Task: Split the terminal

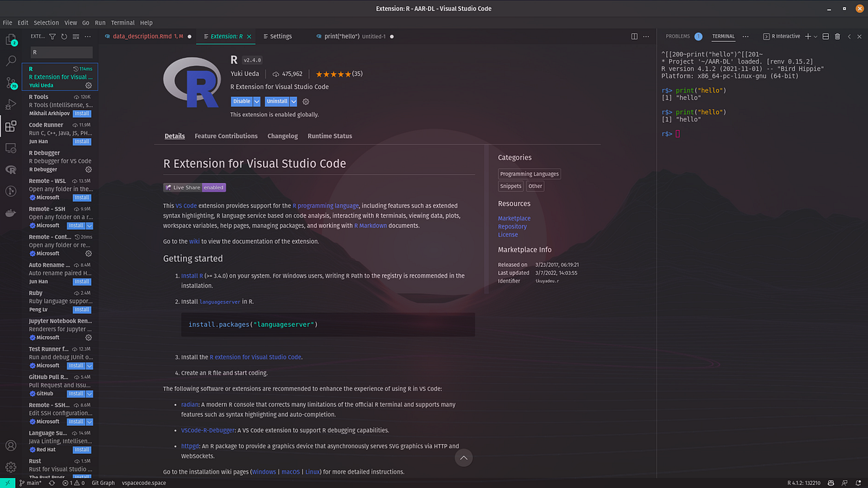Action: pyautogui.click(x=826, y=36)
